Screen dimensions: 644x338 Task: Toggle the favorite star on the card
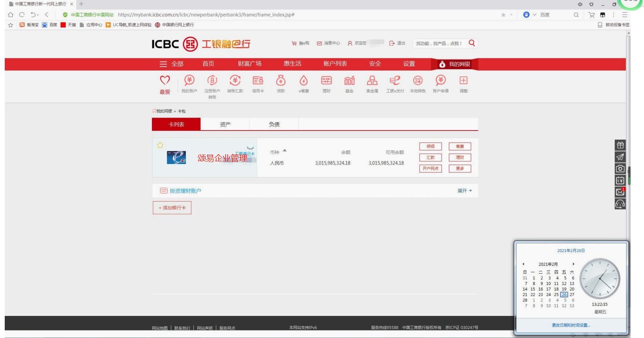[160, 145]
